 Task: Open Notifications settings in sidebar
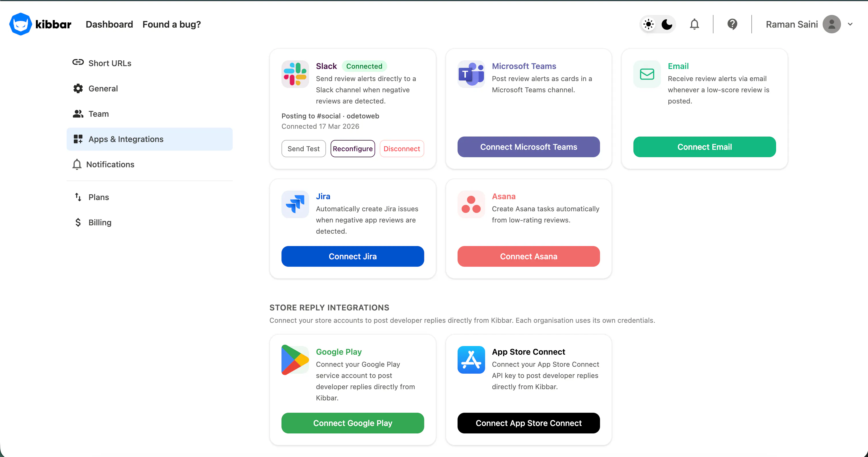(x=150, y=164)
